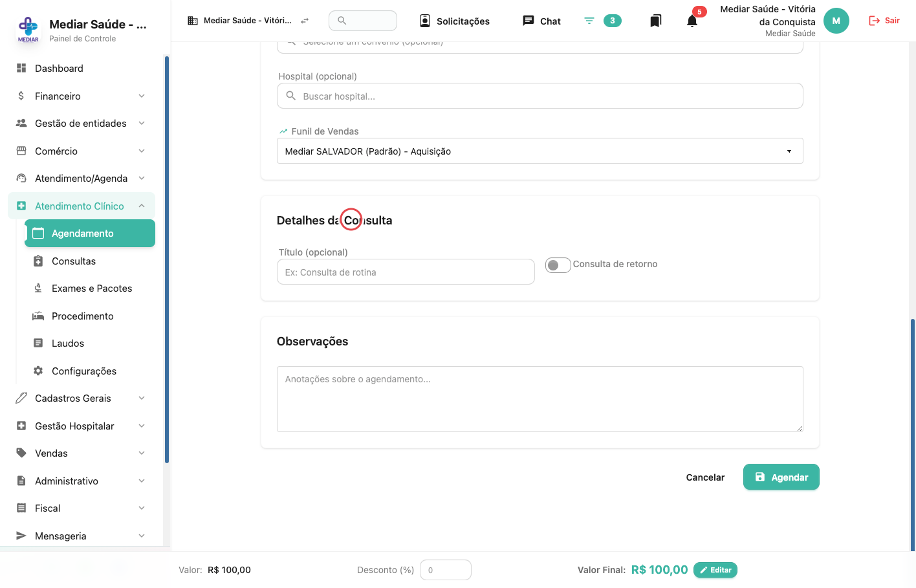Click the Vendas tag icon
The width and height of the screenshot is (916, 588).
(21, 453)
